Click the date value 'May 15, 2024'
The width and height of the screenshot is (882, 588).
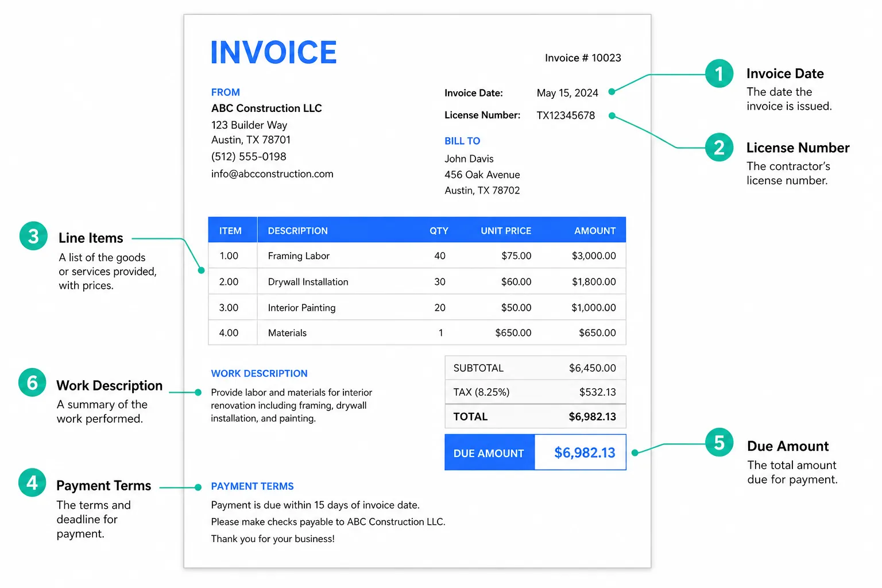567,93
